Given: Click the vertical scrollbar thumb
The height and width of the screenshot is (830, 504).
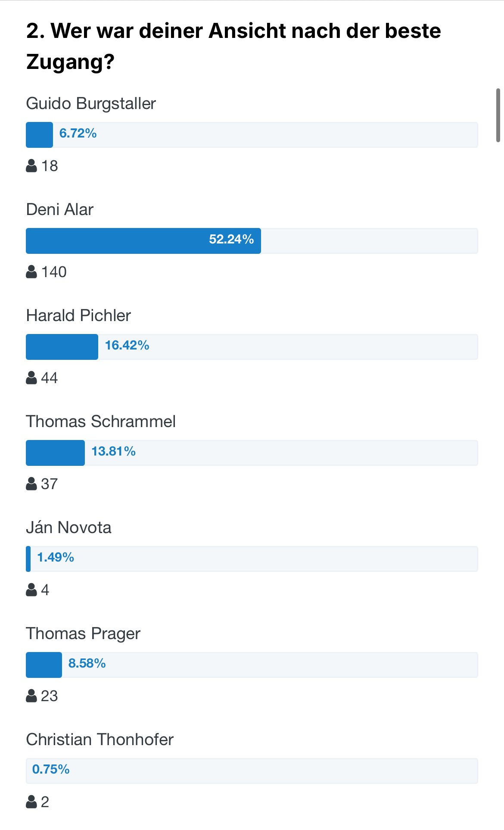Looking at the screenshot, I should pyautogui.click(x=498, y=115).
